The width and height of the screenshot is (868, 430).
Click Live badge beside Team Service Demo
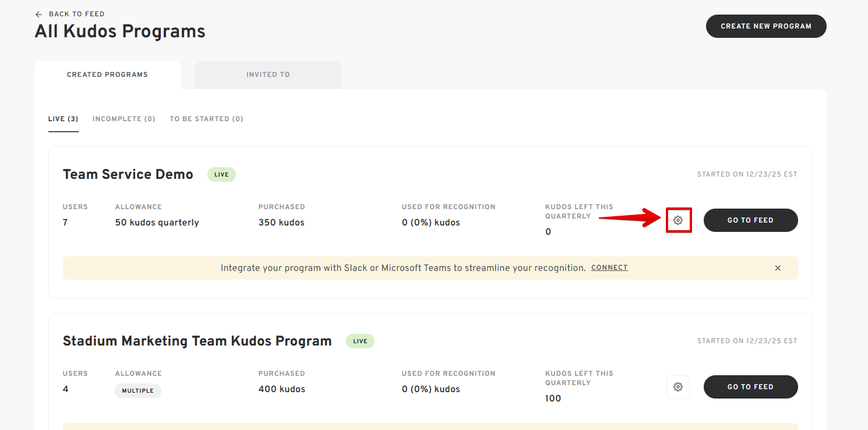pyautogui.click(x=221, y=174)
